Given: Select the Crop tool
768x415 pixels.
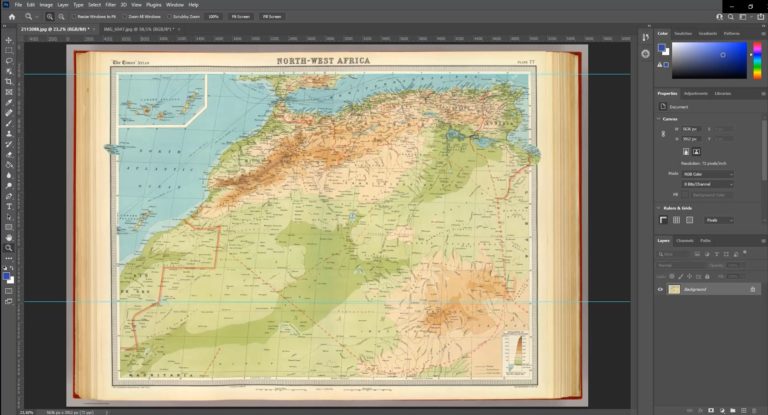Looking at the screenshot, I should coord(9,81).
